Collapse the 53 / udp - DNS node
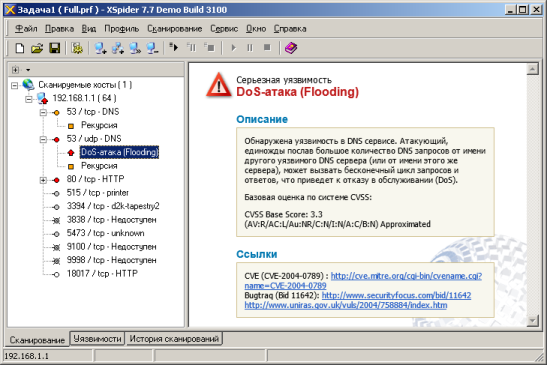547x365 pixels. [43, 139]
